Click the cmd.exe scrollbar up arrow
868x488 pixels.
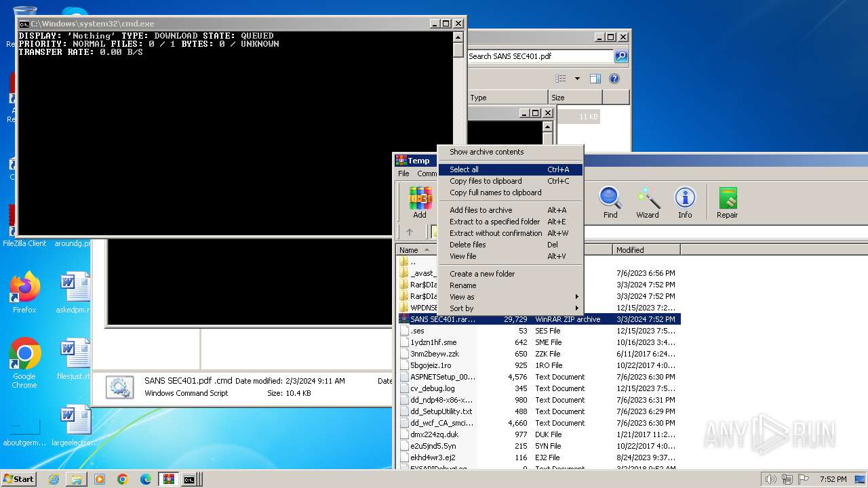click(x=458, y=37)
